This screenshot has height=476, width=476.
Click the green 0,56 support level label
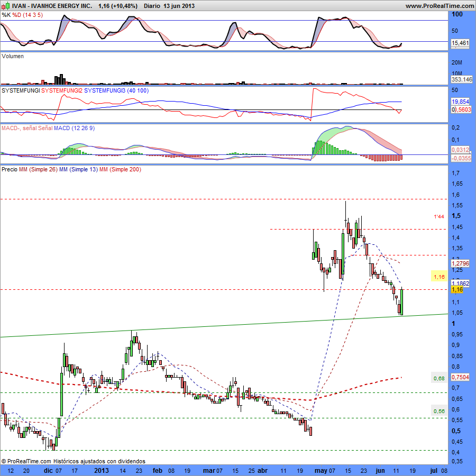click(438, 411)
